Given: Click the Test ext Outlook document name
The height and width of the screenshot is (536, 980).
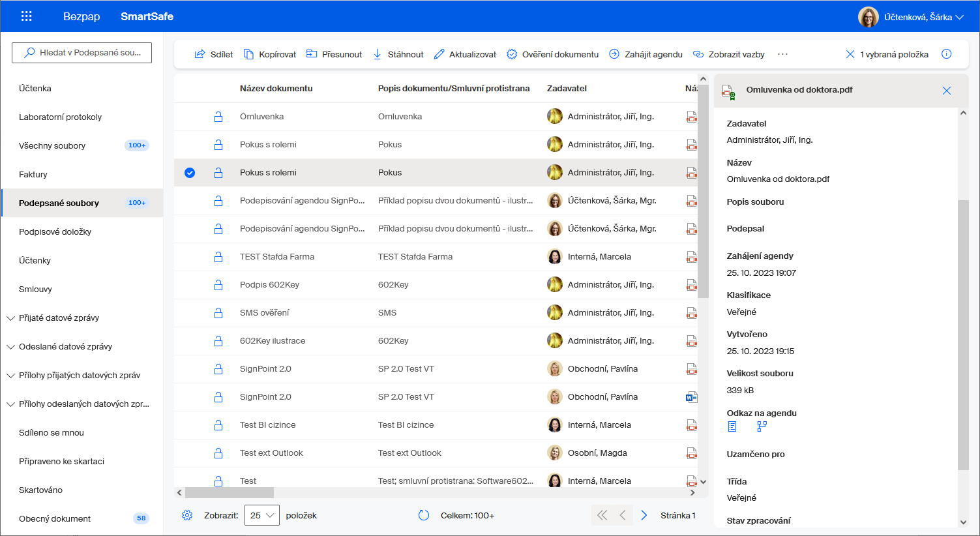Looking at the screenshot, I should (271, 453).
